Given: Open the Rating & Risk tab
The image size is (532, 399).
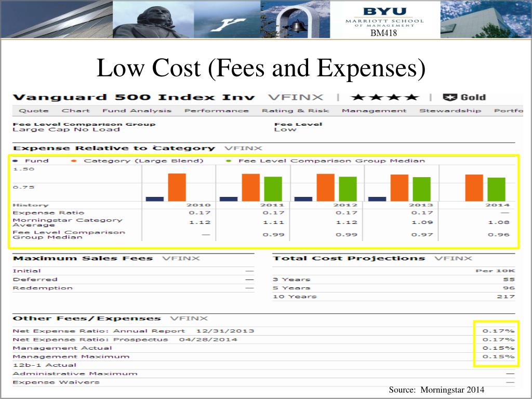Looking at the screenshot, I should coord(296,111).
